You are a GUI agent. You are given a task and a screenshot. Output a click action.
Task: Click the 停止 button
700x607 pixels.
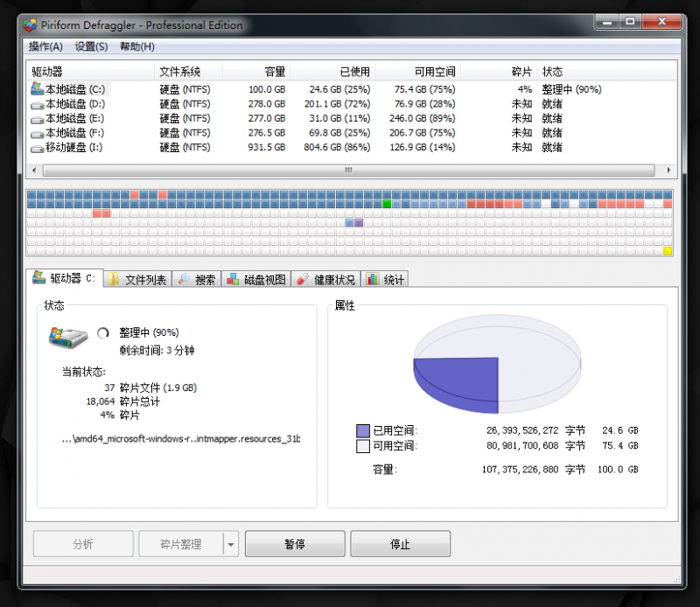tap(401, 544)
